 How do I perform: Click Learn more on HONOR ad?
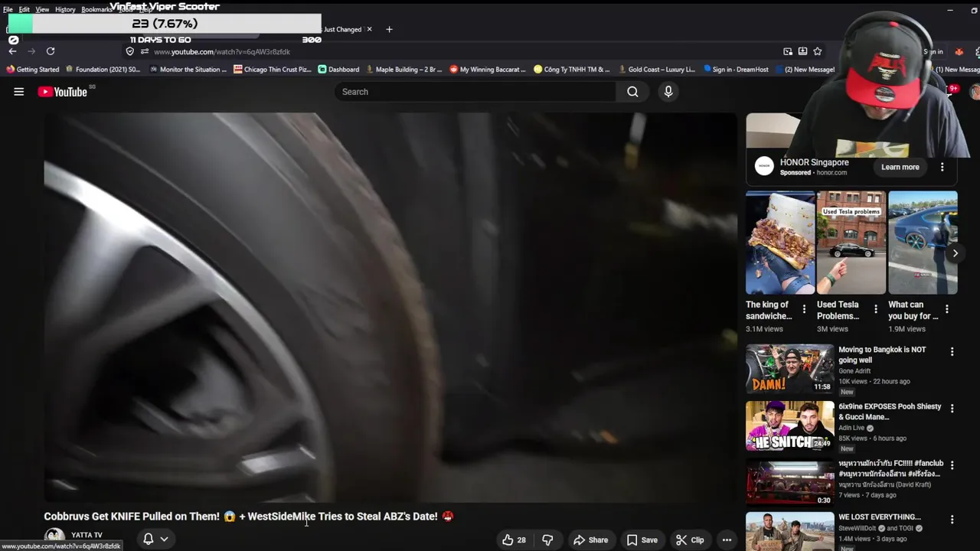click(x=900, y=167)
